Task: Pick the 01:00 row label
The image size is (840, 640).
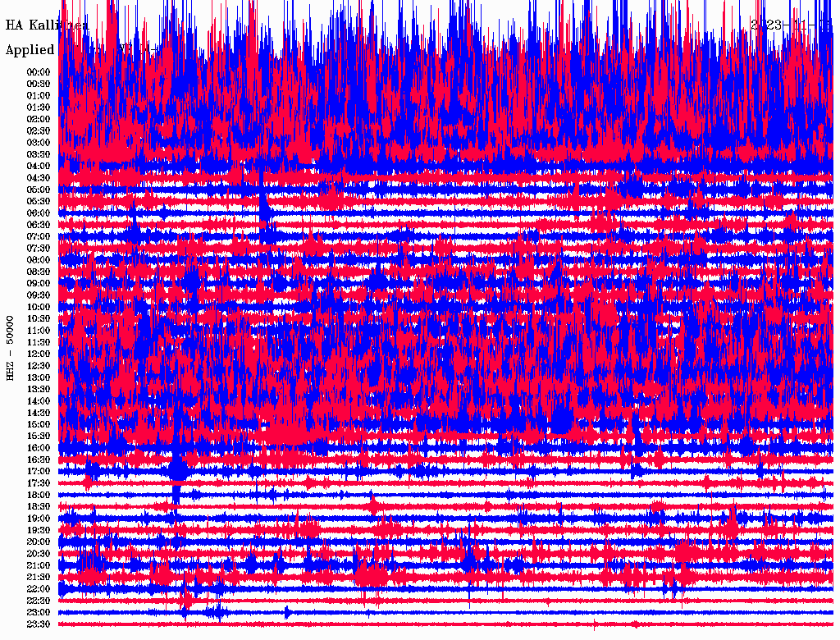Action: [39, 96]
